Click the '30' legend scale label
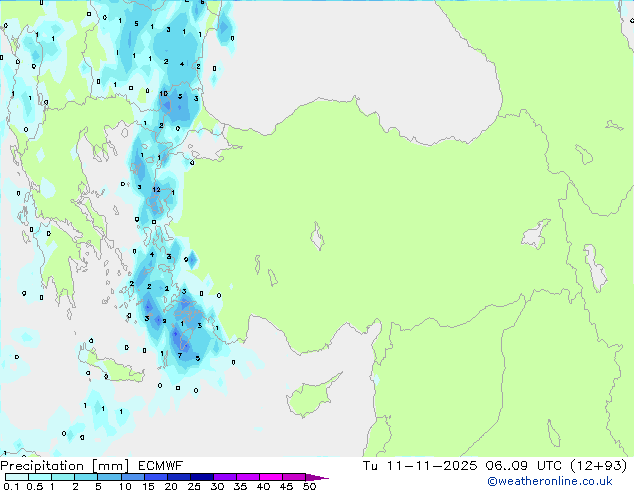Viewport: 634px width, 490px height. [x=217, y=486]
